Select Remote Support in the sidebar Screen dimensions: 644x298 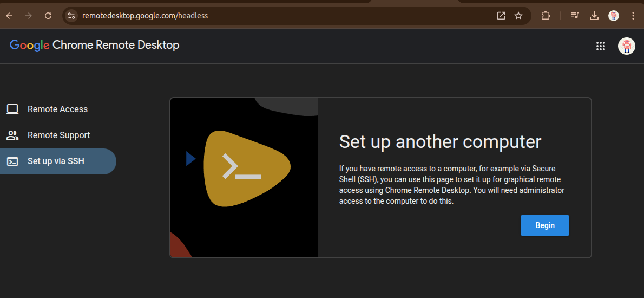(x=58, y=135)
